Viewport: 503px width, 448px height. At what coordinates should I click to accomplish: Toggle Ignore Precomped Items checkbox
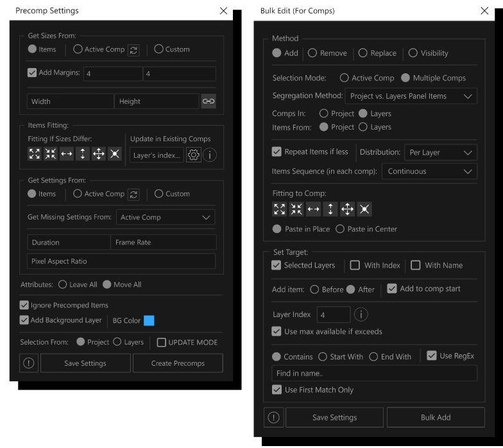point(24,306)
